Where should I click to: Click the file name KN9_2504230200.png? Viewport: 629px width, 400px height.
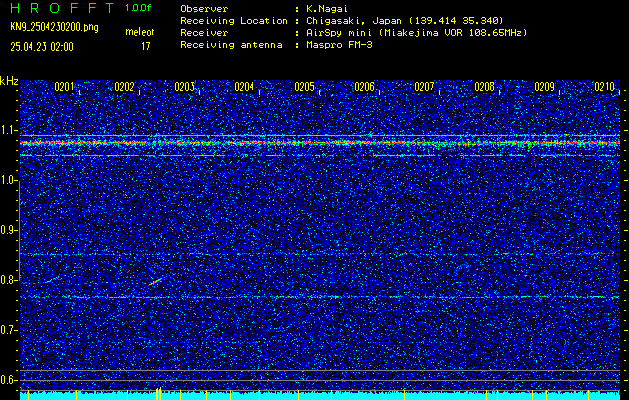(54, 27)
